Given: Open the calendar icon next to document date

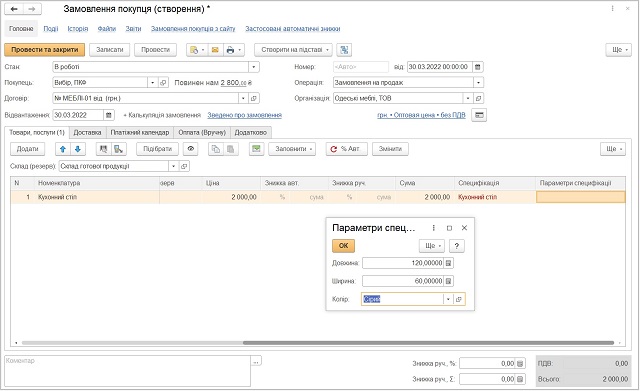Looking at the screenshot, I should click(478, 67).
